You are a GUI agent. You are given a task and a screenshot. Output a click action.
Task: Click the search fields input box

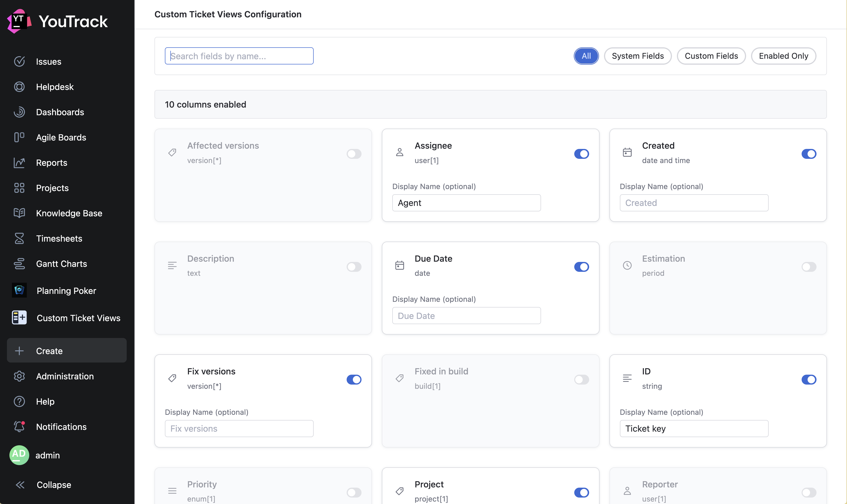point(239,56)
